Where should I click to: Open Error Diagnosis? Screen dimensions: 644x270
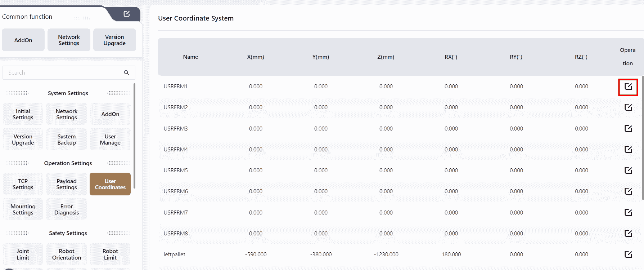67,209
